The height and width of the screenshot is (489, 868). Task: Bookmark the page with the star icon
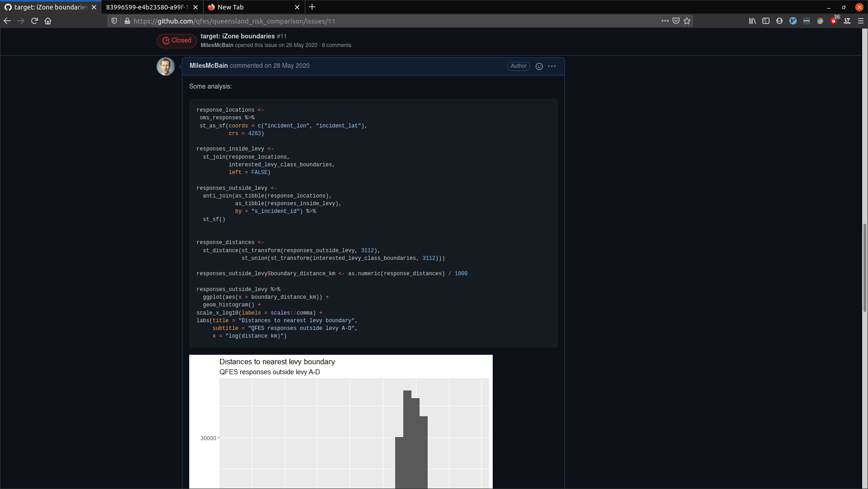tap(687, 21)
